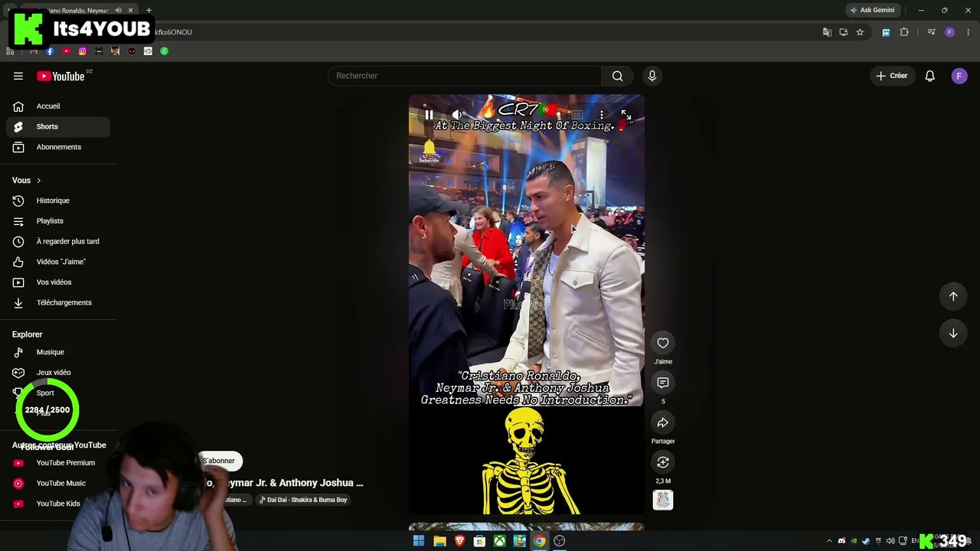Open the media controls icon in Chrome toolbar
The image size is (980, 551).
(x=931, y=32)
